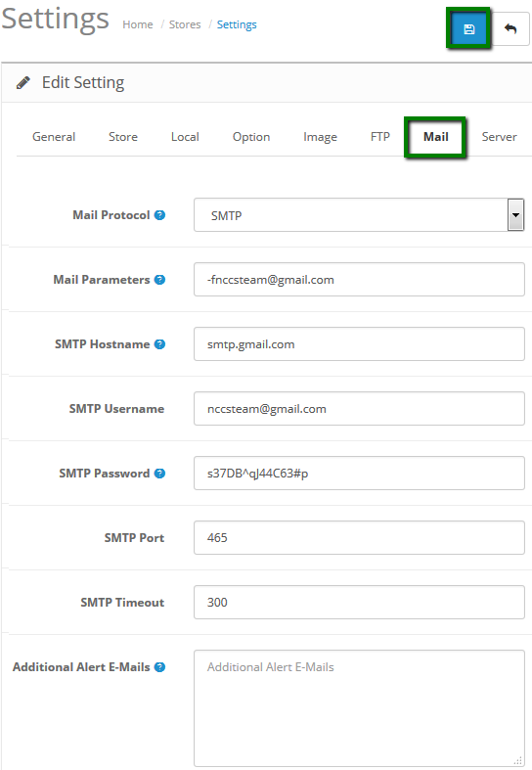Click the help icon beside Mail Protocol
Screen dimensions: 532x770
[159, 215]
